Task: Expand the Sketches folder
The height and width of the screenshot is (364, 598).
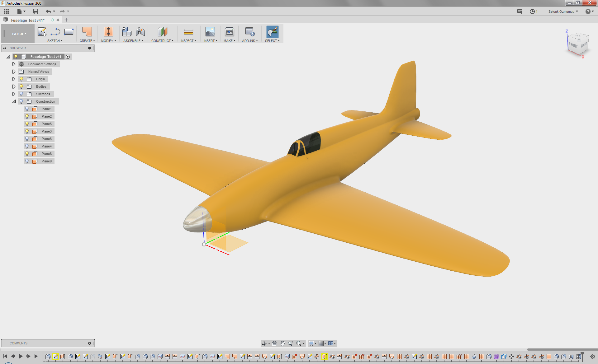Action: tap(14, 94)
